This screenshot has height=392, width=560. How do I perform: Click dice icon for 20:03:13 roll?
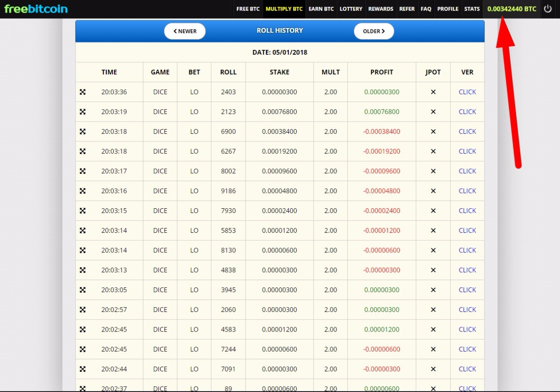point(83,270)
